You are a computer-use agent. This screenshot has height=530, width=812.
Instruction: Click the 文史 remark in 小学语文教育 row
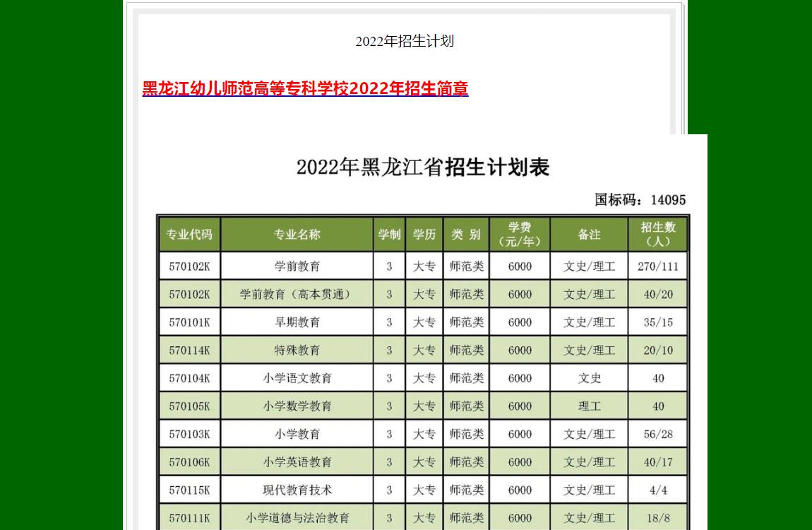coord(590,378)
